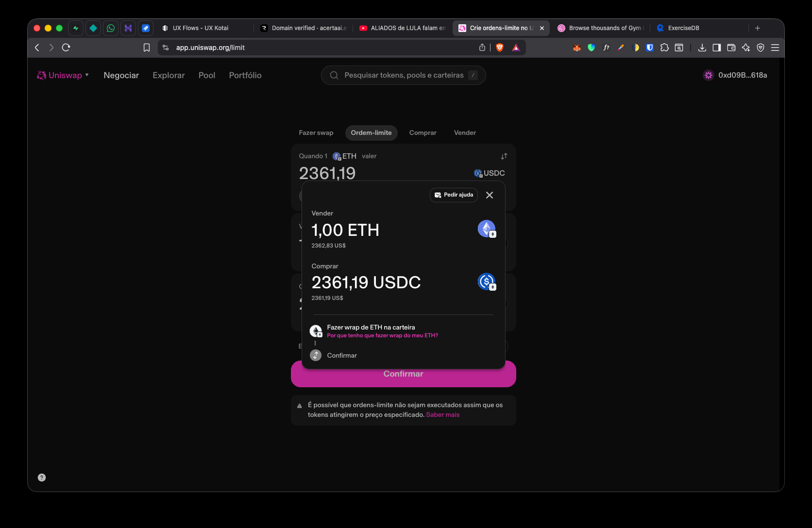
Task: Switch to the Vender tab
Action: click(465, 133)
